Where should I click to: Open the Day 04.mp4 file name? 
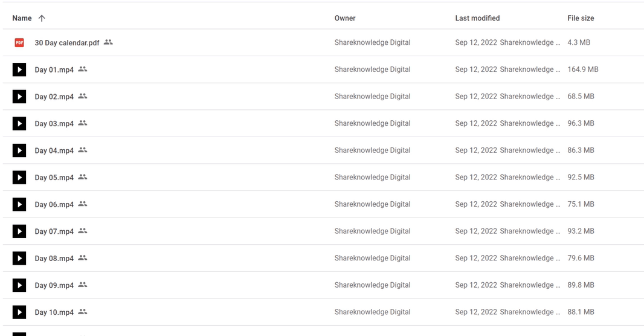pos(54,150)
